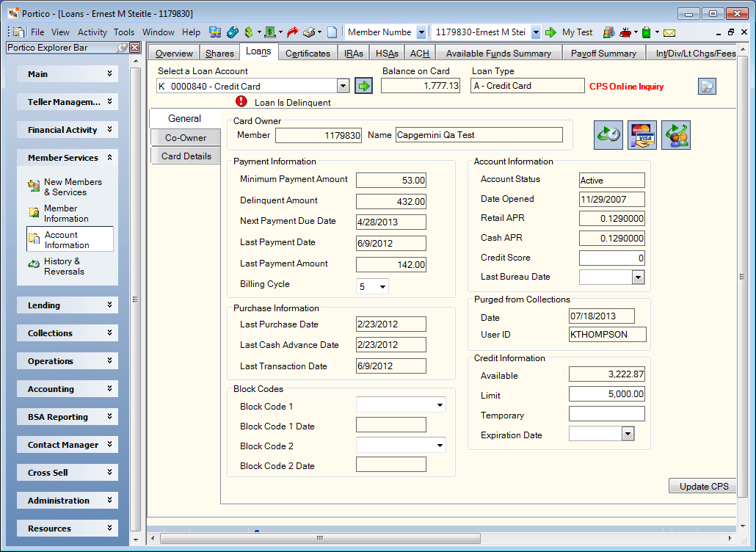This screenshot has height=552, width=756.
Task: Click the history clock arrow icon
Action: pyautogui.click(x=608, y=135)
